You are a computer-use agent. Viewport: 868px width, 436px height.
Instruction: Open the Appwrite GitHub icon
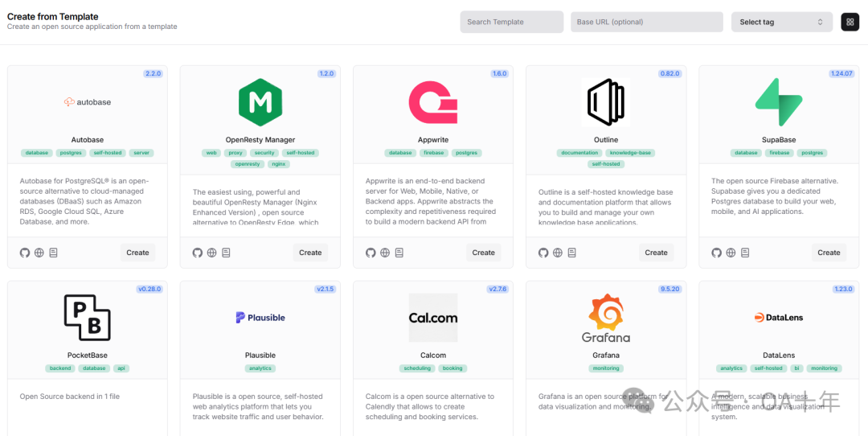pos(371,253)
